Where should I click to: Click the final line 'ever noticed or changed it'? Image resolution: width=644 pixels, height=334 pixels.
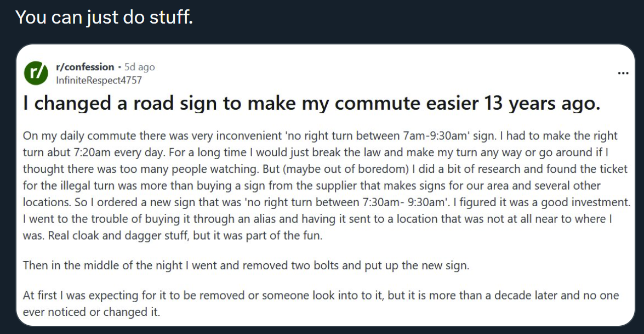[x=92, y=312]
